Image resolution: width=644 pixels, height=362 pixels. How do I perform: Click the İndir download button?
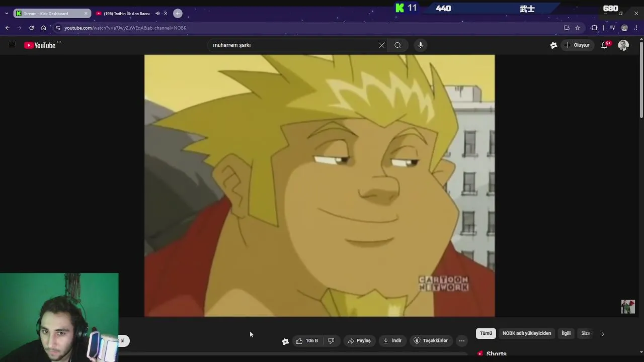pos(392,340)
